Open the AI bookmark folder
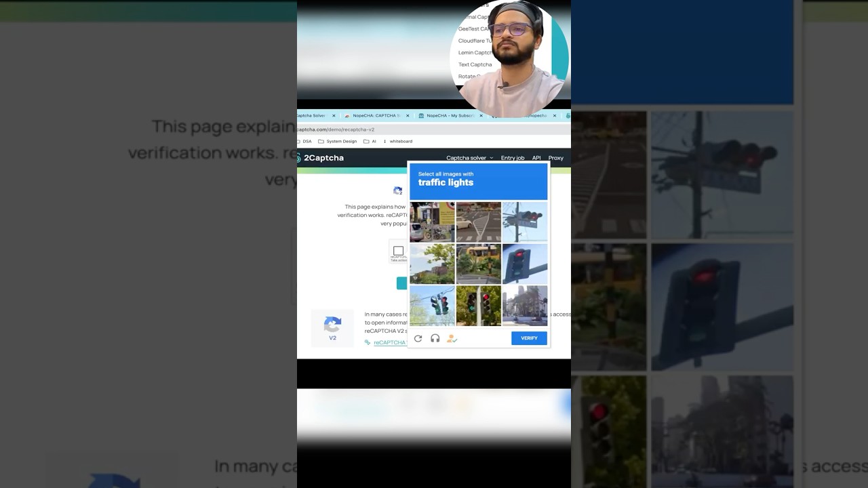 [370, 142]
